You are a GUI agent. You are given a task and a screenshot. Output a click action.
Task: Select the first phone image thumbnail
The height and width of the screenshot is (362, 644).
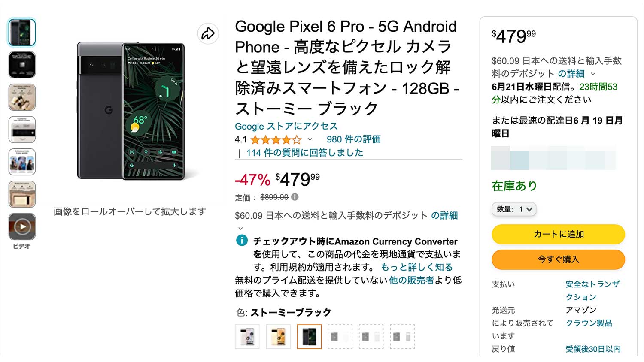click(22, 33)
